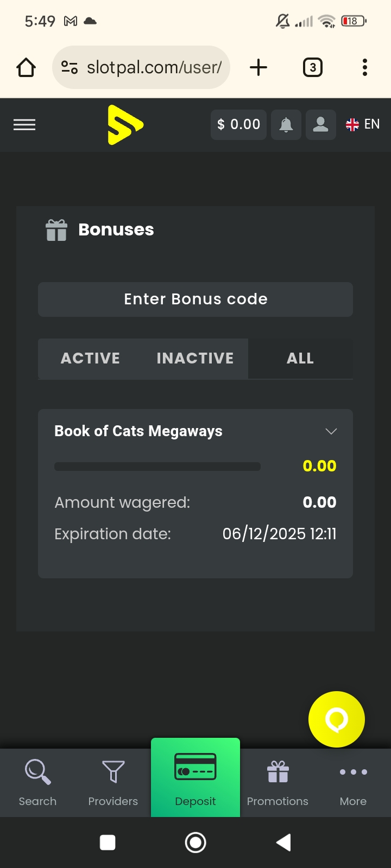Image resolution: width=391 pixels, height=868 pixels.
Task: Expand Book of Cats Megaways bonus
Action: 331,431
